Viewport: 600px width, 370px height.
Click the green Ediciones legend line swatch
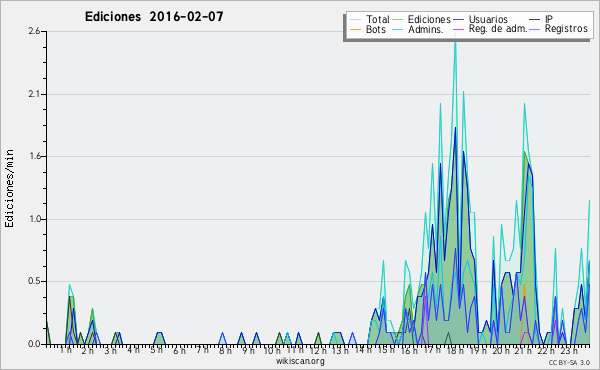pyautogui.click(x=398, y=20)
